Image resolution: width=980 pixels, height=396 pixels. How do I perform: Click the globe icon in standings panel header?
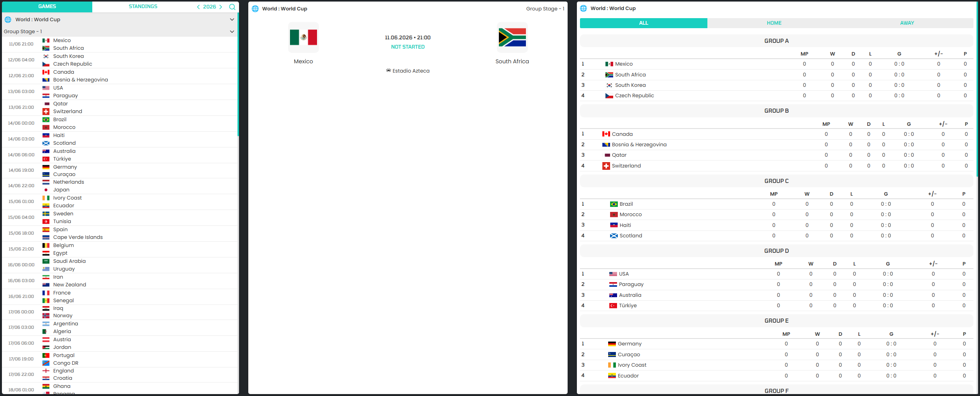[x=583, y=8]
